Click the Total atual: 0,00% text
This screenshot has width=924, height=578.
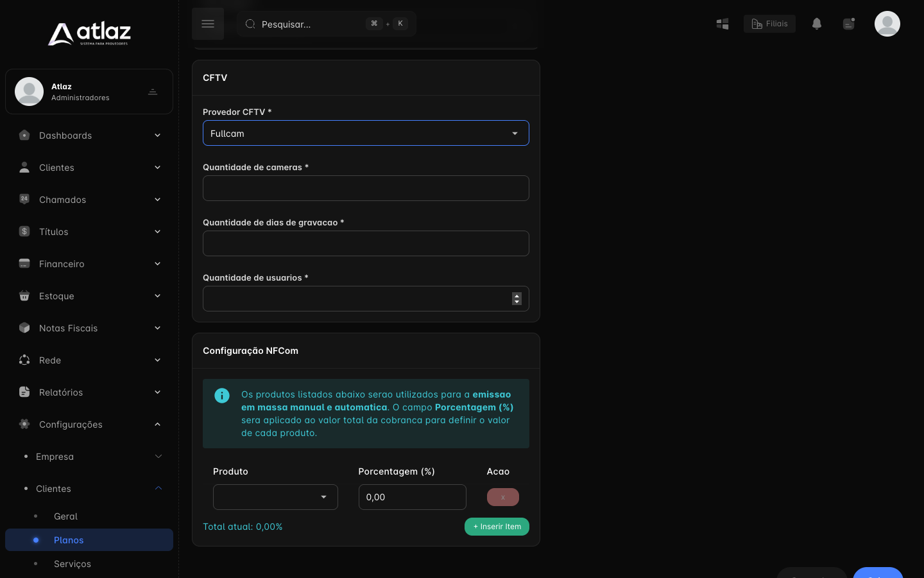point(243,527)
